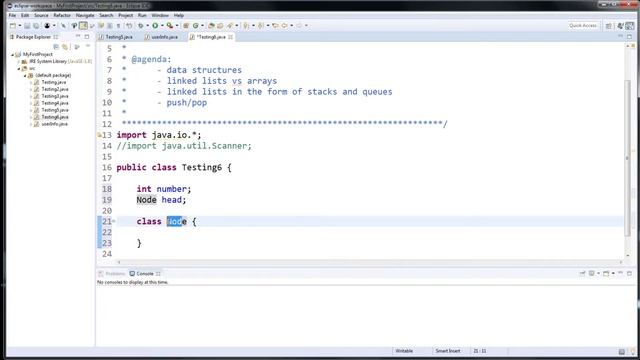Open the Window menu

pos(160,15)
